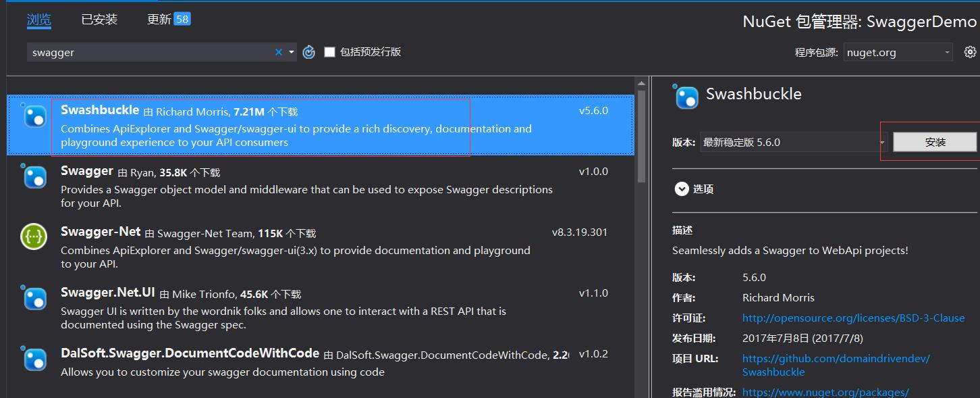
Task: Open the 程序包源 nuget.org dropdown
Action: pos(898,52)
